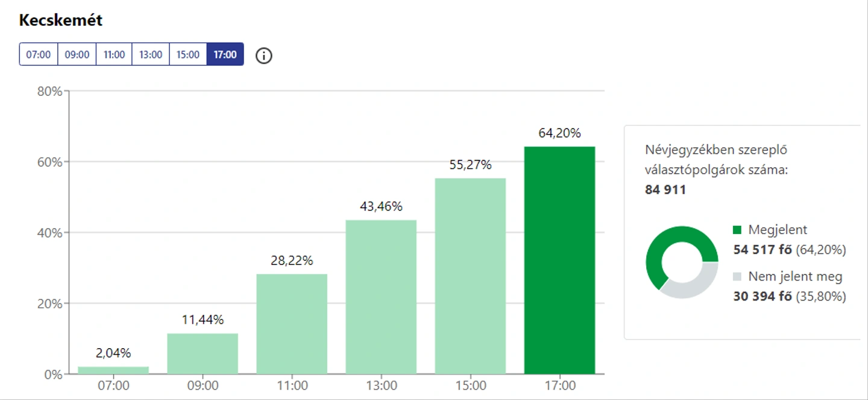Screen dimensions: 868x400
Task: Open the info icon beside time tabs
Action: pyautogui.click(x=264, y=56)
